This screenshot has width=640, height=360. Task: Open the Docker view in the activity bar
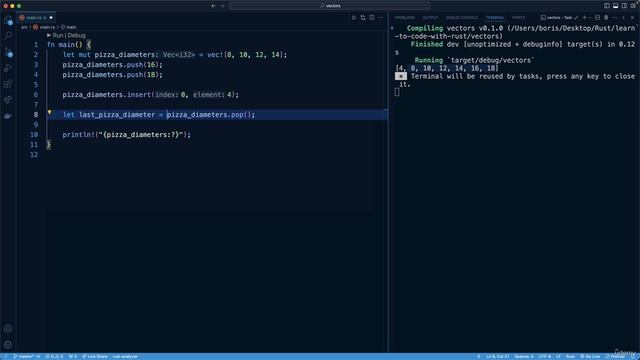point(8,116)
